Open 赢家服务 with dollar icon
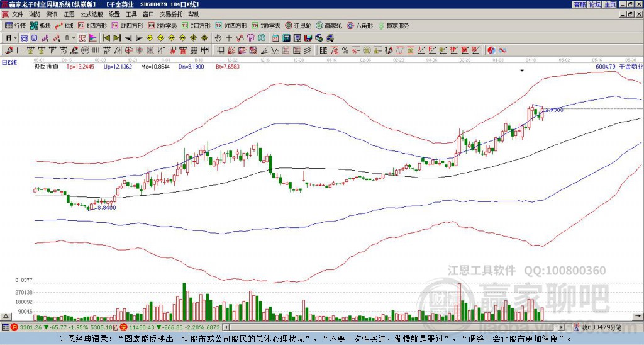The image size is (644, 345). click(x=394, y=25)
